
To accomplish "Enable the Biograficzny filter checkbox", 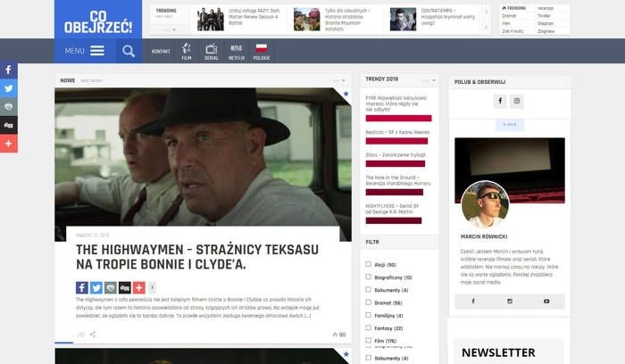I will (369, 277).
